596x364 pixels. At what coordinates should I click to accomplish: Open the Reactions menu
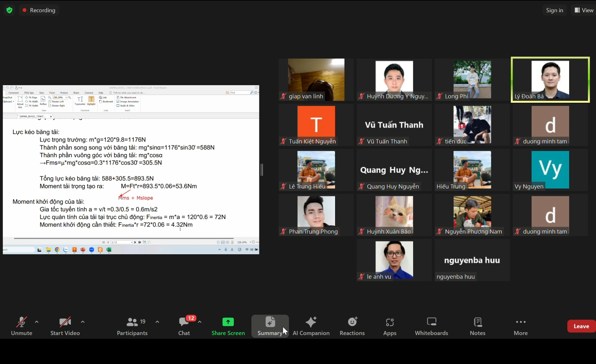[352, 326]
